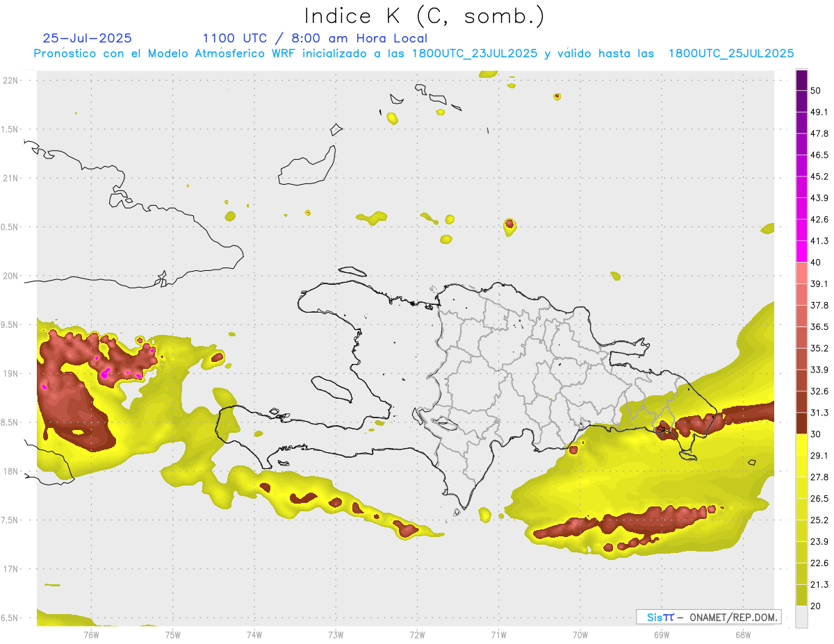
Task: Click the '1800UTC_23JUL2025' initialization time text
Action: click(x=475, y=53)
